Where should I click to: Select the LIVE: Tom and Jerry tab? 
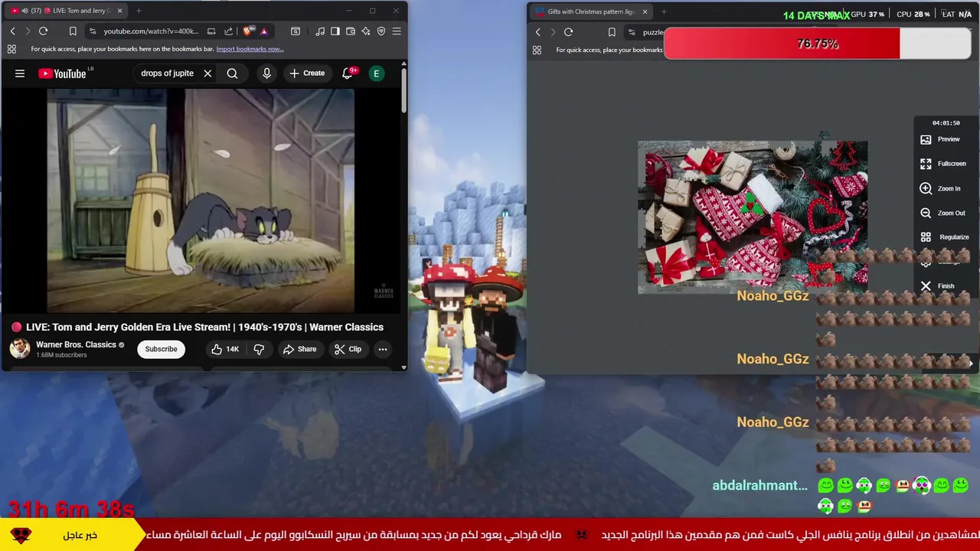point(67,11)
